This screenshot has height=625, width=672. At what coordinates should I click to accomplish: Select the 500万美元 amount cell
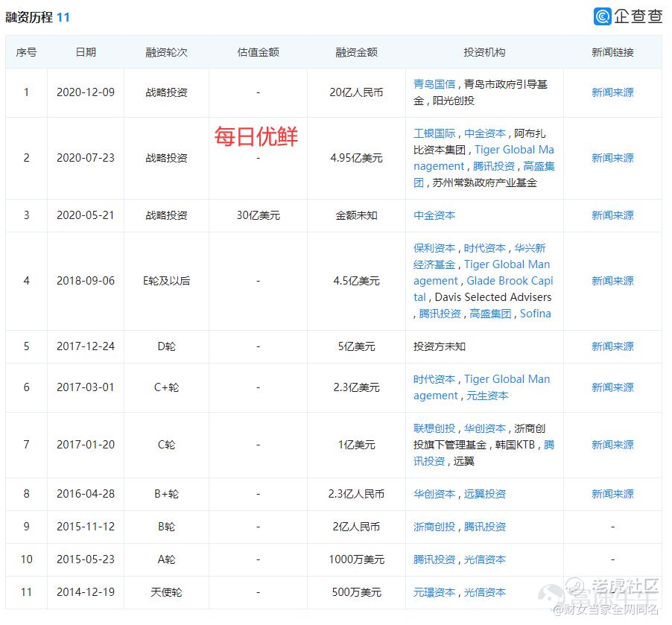[x=356, y=593]
